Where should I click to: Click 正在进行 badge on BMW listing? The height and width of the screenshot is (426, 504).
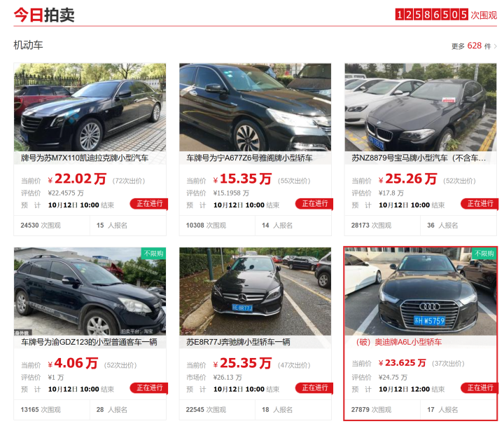(x=479, y=204)
